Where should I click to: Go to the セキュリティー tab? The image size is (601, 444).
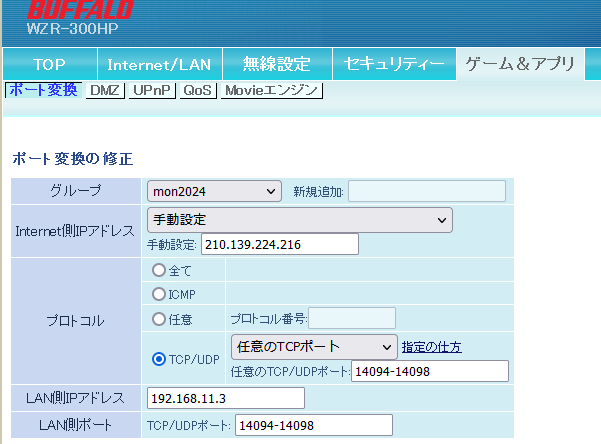click(393, 64)
